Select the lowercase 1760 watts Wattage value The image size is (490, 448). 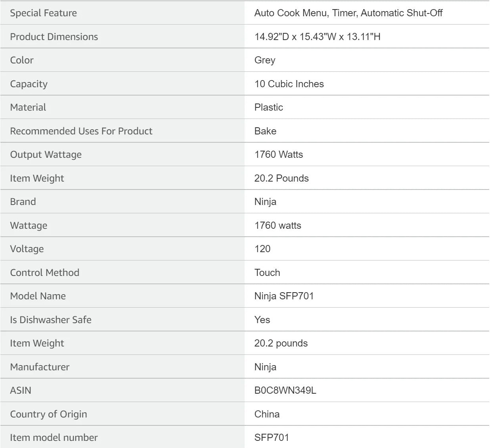(x=278, y=226)
